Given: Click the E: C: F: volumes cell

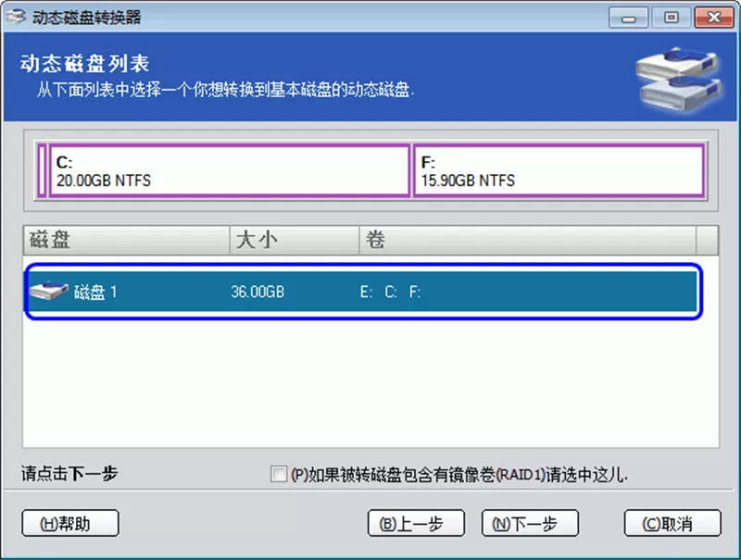Looking at the screenshot, I should point(390,292).
